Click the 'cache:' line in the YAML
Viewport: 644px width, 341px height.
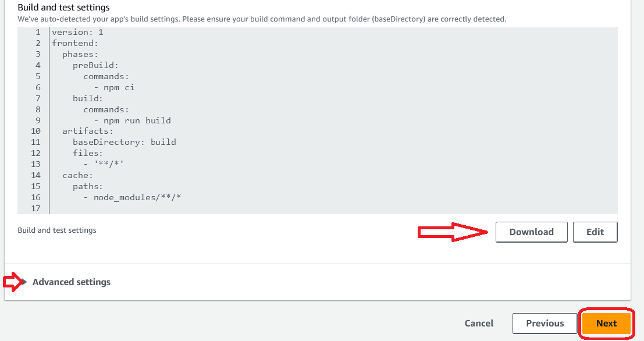(77, 175)
